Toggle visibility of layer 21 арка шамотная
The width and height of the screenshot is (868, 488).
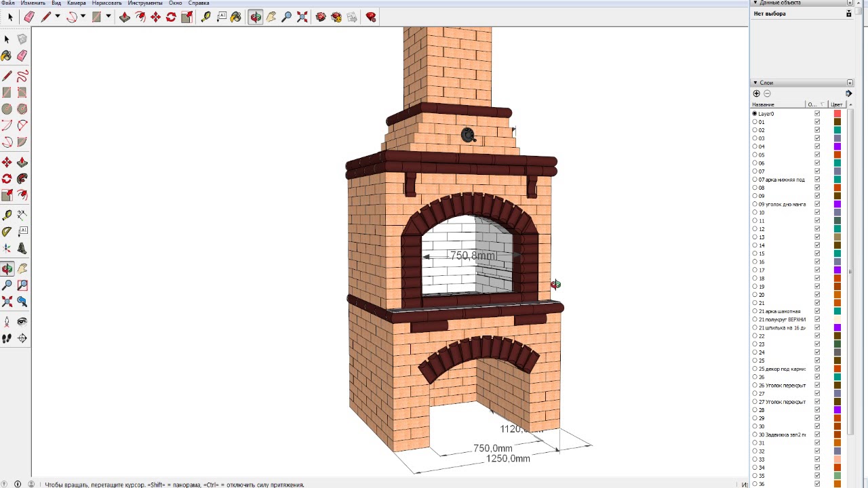(817, 311)
